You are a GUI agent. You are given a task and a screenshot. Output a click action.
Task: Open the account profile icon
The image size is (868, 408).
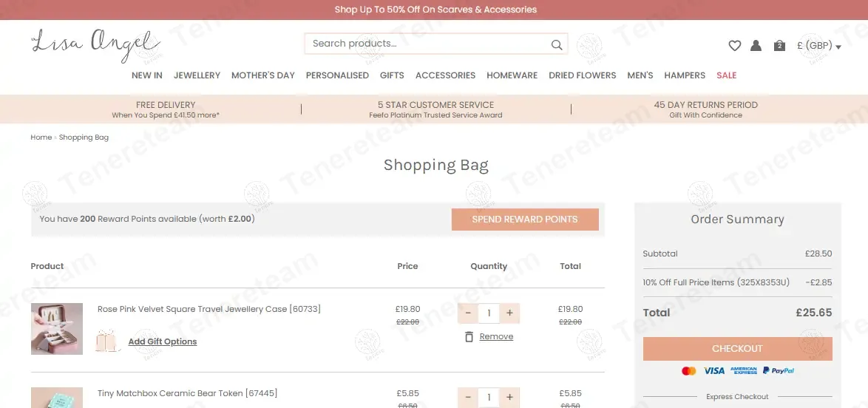[x=756, y=45]
